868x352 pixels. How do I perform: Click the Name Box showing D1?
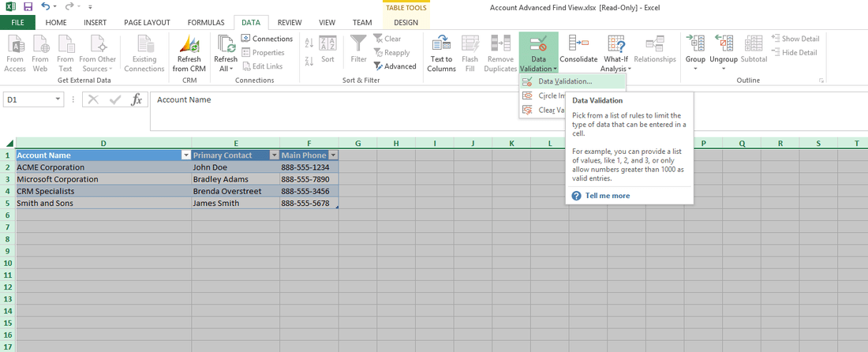[x=28, y=99]
